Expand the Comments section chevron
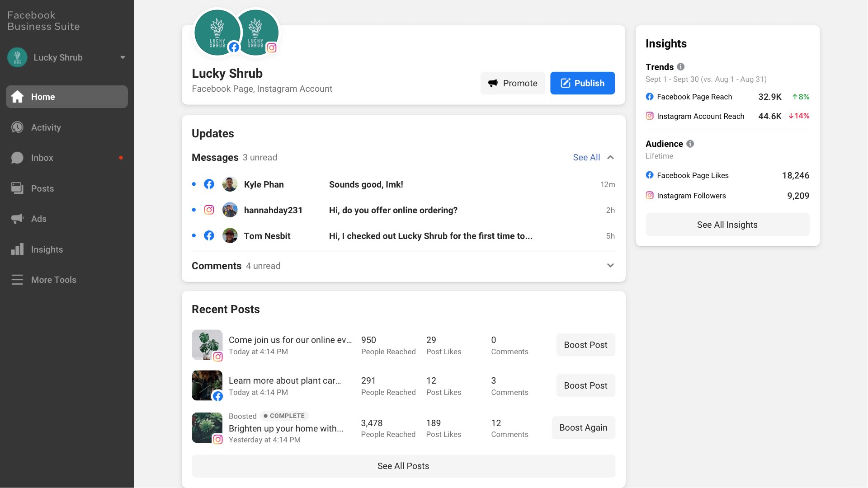868x488 pixels. click(x=610, y=266)
